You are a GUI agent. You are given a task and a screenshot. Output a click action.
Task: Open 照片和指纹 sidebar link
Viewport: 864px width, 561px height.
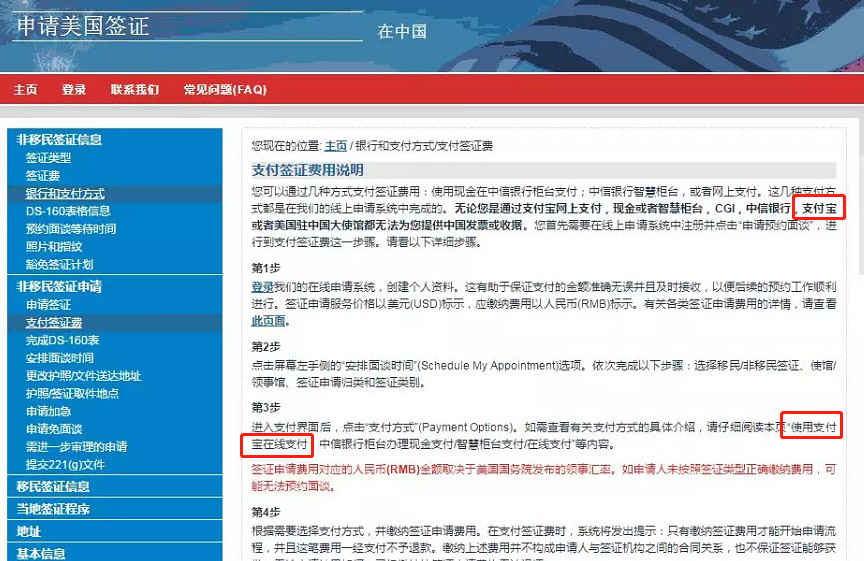click(x=54, y=247)
